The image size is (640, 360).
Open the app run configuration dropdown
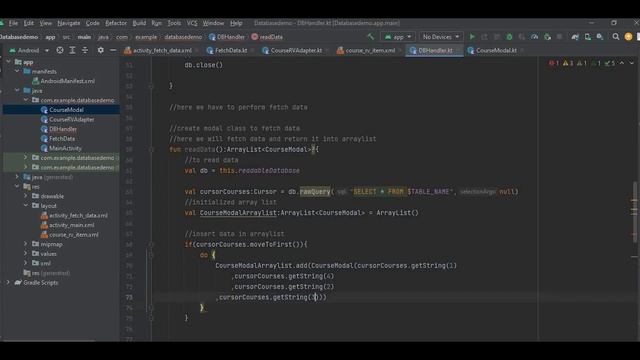[x=398, y=37]
